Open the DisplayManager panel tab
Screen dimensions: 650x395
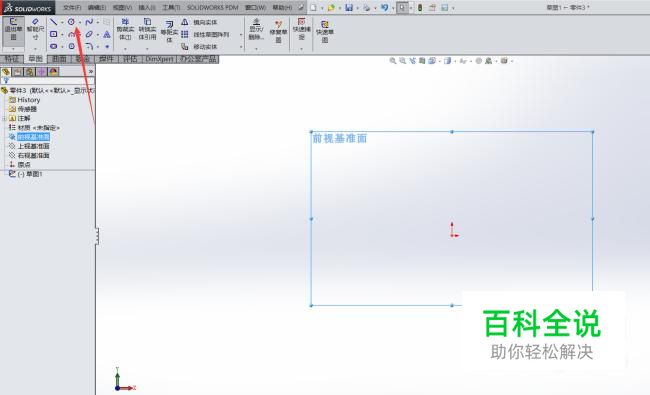pyautogui.click(x=53, y=72)
